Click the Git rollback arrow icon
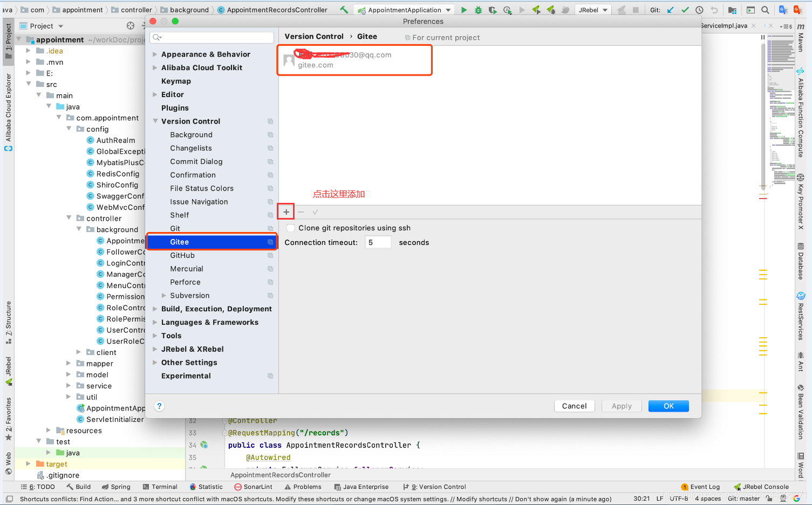 (714, 10)
